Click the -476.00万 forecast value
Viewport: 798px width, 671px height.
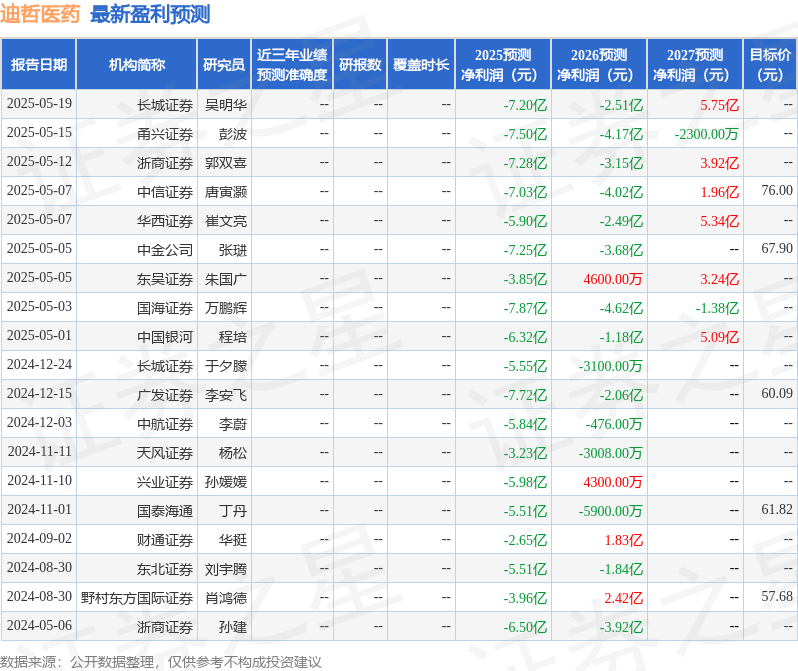[614, 425]
